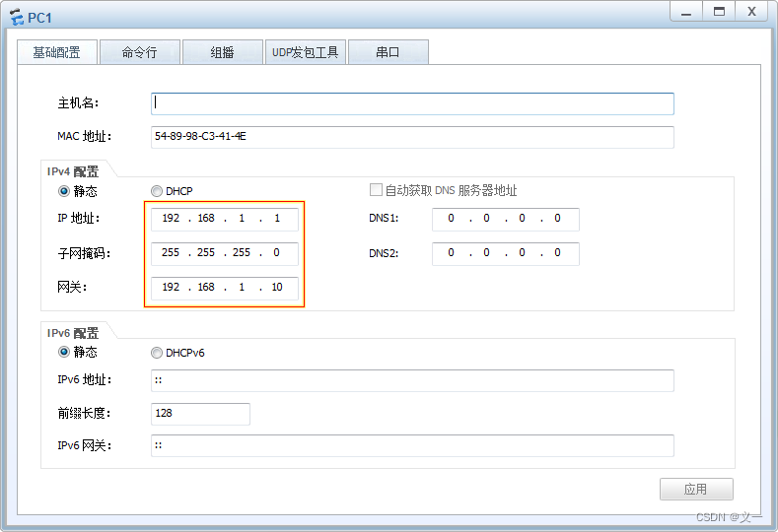Click the IP 地址 label

pyautogui.click(x=79, y=218)
